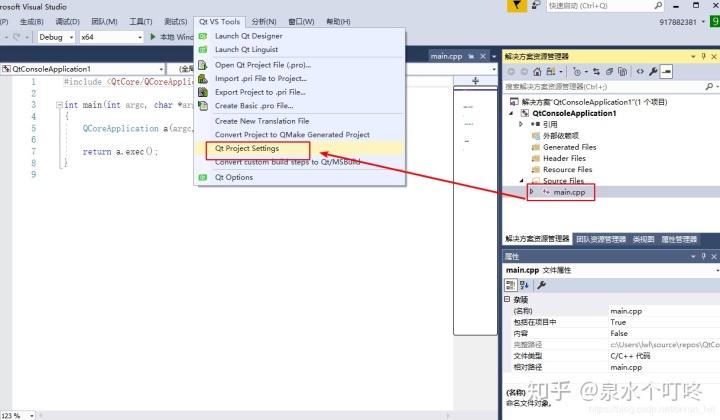Close the main.cpp editor tab
Image resolution: width=720 pixels, height=420 pixels.
(483, 56)
